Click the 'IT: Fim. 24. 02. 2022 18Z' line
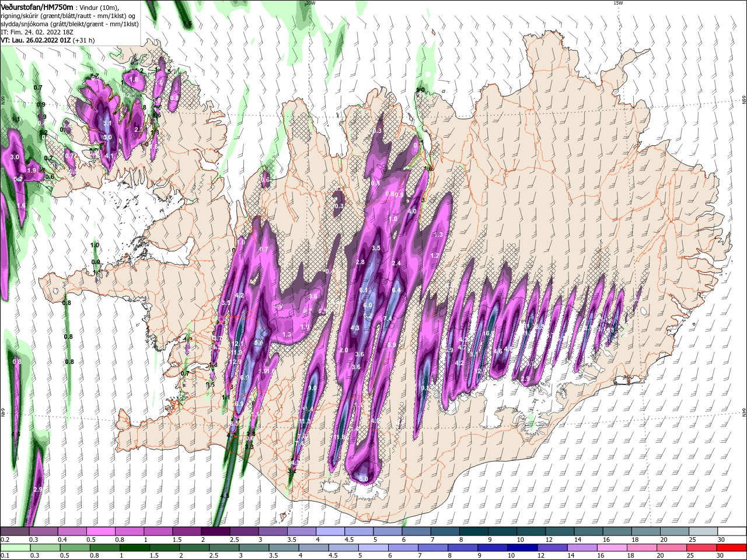 pos(37,32)
